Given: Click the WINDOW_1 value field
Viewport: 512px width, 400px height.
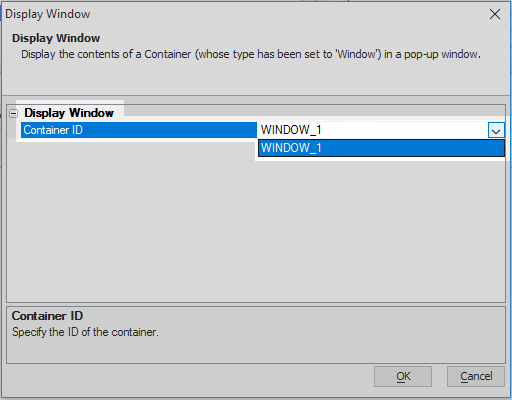Looking at the screenshot, I should 372,130.
